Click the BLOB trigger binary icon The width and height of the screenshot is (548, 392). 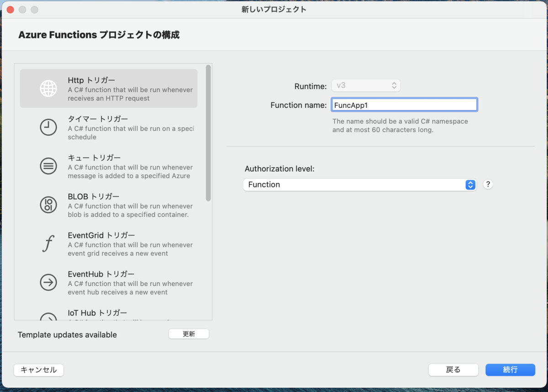(48, 205)
